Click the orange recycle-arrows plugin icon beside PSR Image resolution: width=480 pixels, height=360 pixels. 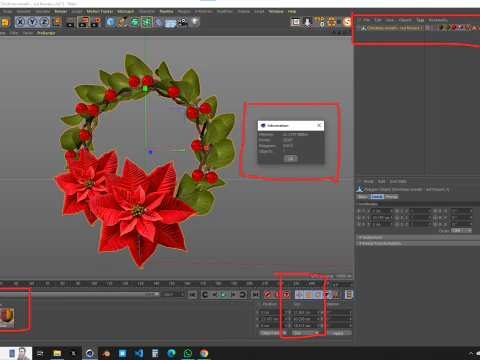coord(332,22)
